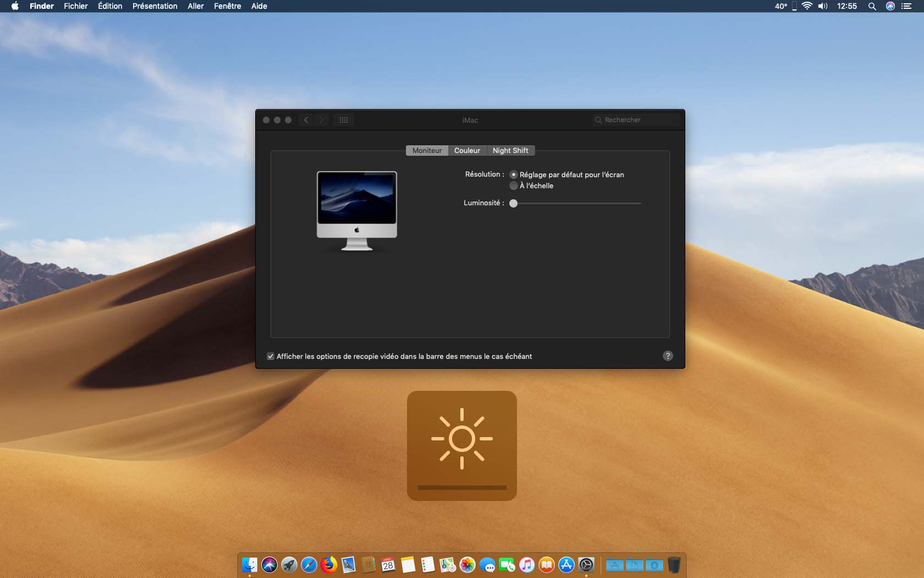924x578 pixels.
Task: Open the Fenêtre menu
Action: point(227,6)
